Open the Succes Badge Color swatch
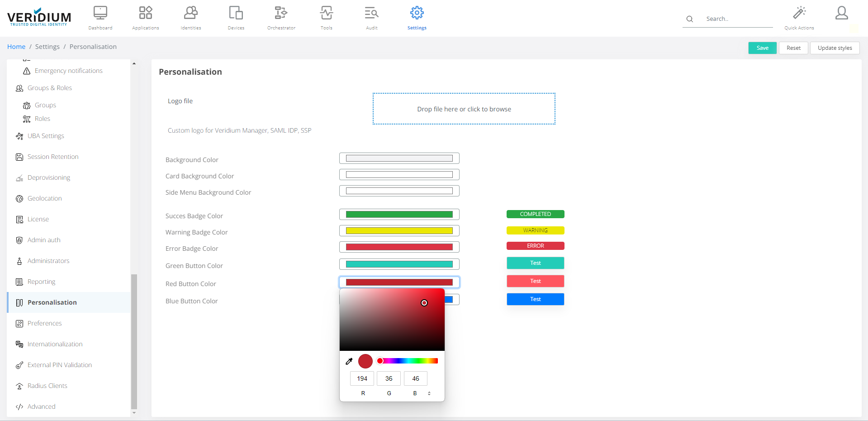The width and height of the screenshot is (868, 421). click(399, 215)
